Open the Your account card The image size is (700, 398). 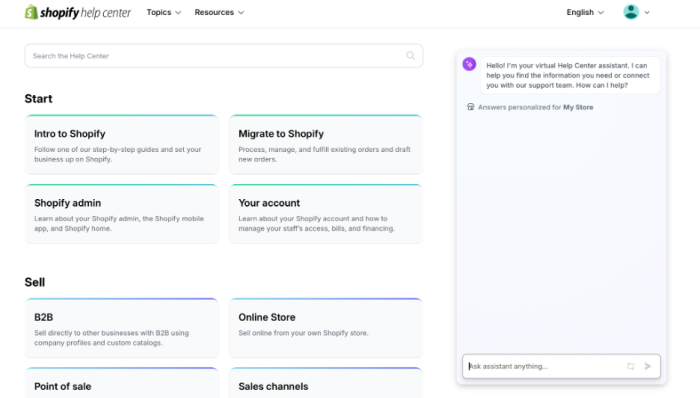click(x=325, y=213)
